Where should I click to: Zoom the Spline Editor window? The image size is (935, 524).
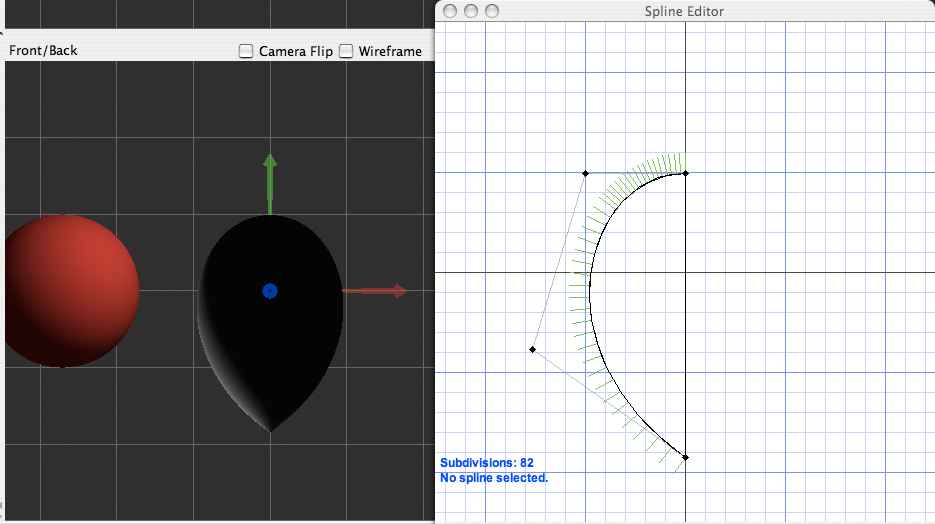(490, 11)
